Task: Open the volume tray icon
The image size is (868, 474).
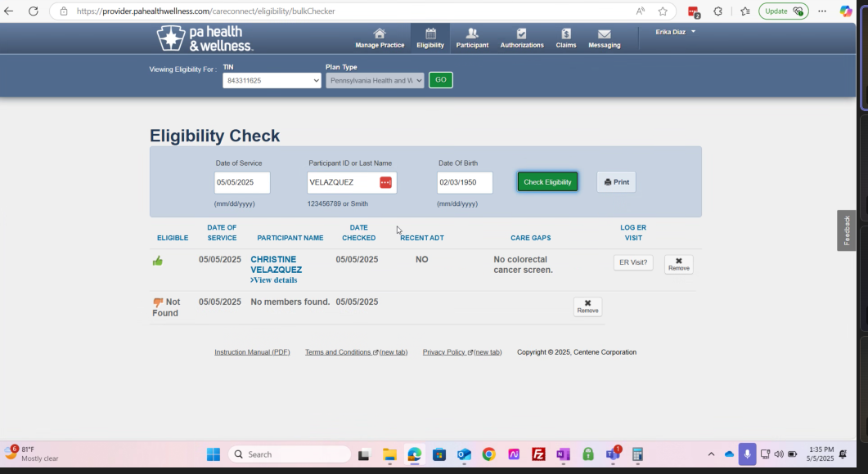Action: click(779, 454)
